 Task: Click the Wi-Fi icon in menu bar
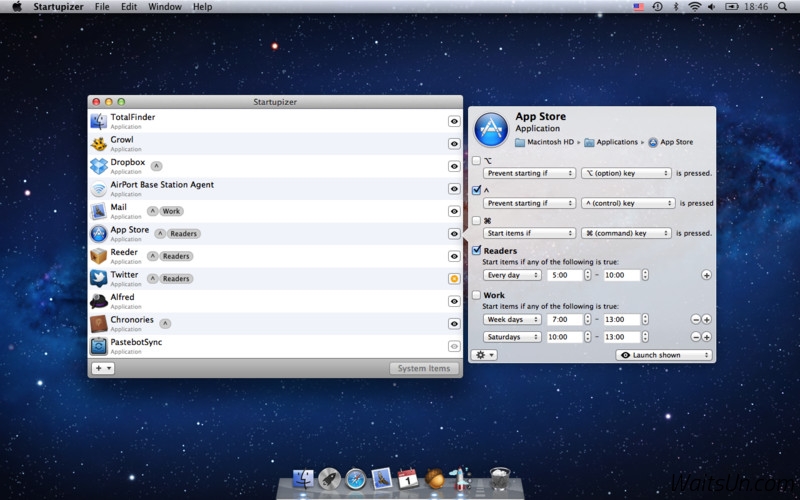(694, 7)
